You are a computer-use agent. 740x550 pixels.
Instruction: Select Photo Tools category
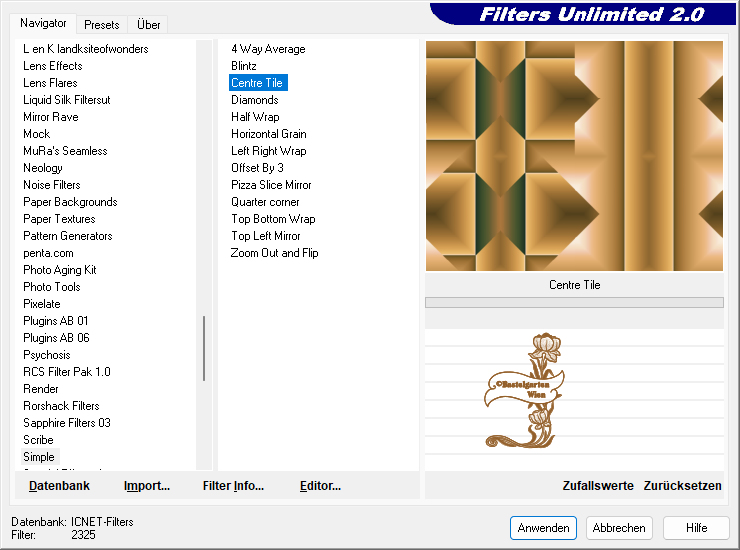coord(51,287)
